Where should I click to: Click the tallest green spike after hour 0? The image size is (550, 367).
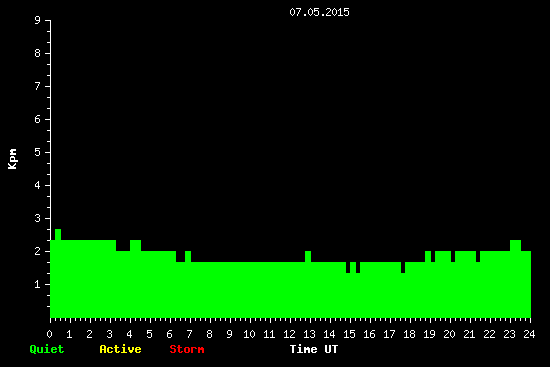coord(58,234)
